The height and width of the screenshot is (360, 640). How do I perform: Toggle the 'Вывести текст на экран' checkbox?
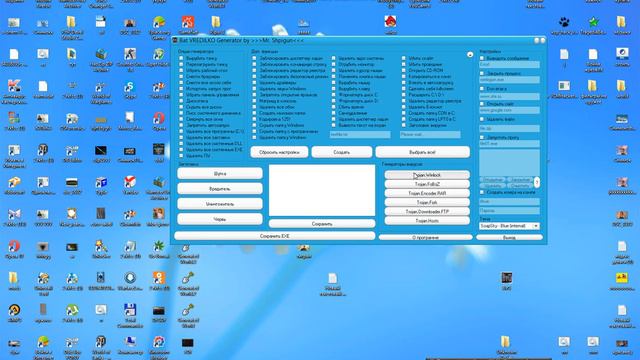coord(334,125)
